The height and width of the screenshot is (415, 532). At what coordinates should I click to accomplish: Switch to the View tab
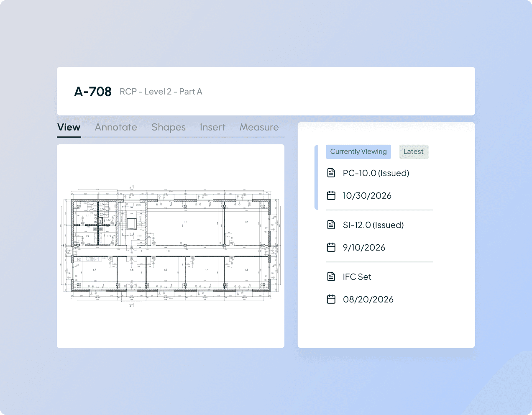point(69,127)
